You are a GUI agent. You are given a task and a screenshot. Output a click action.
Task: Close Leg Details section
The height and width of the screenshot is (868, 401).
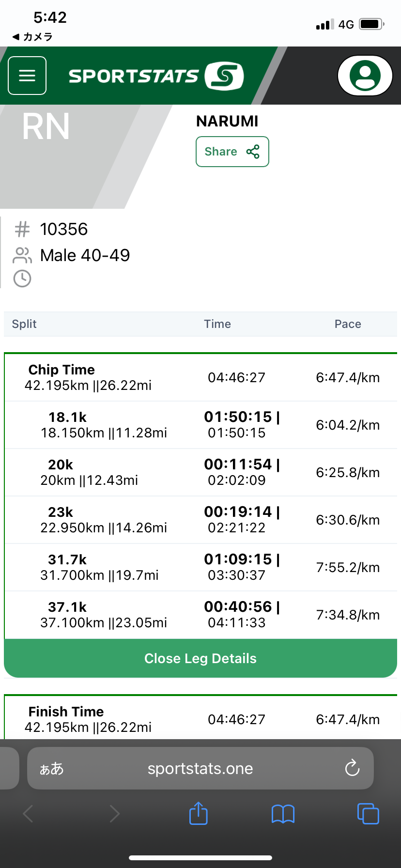coord(200,658)
